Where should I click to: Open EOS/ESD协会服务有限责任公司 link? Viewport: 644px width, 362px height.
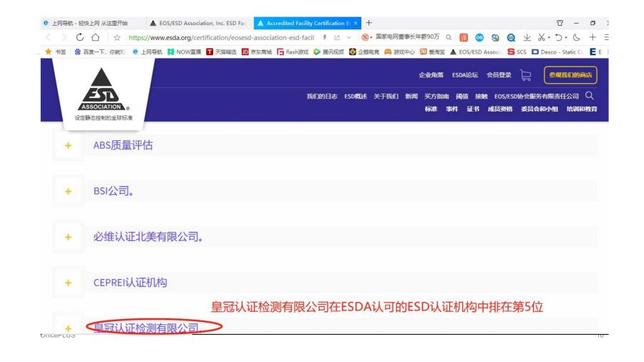[537, 96]
